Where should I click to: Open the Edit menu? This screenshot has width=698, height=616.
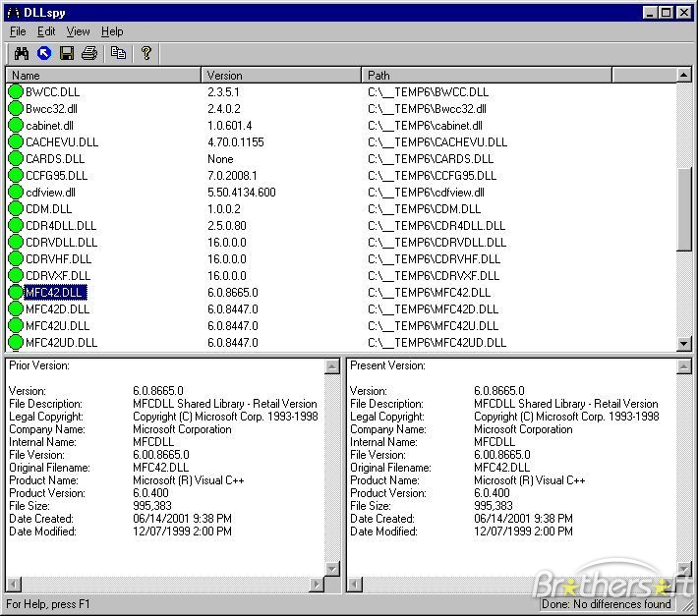46,31
